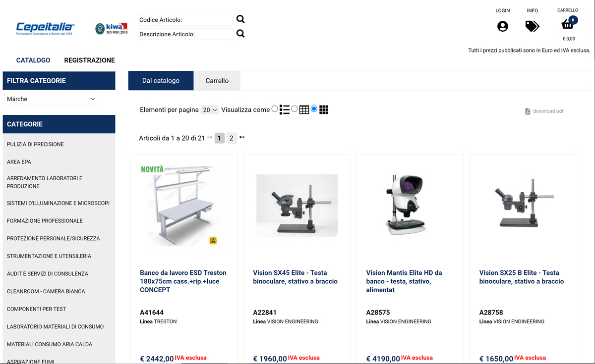Select category CLEANROOM - CAMERA BIANCA
595x364 pixels.
coord(46,291)
